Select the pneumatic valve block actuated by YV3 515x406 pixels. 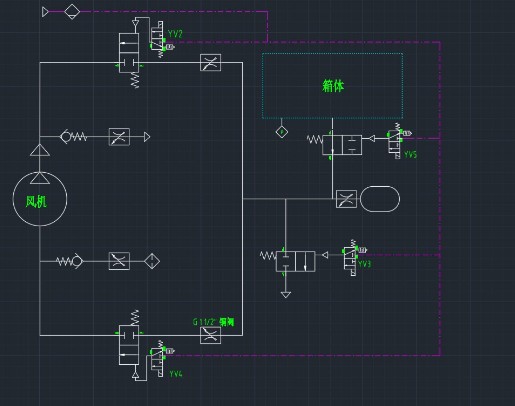click(295, 261)
